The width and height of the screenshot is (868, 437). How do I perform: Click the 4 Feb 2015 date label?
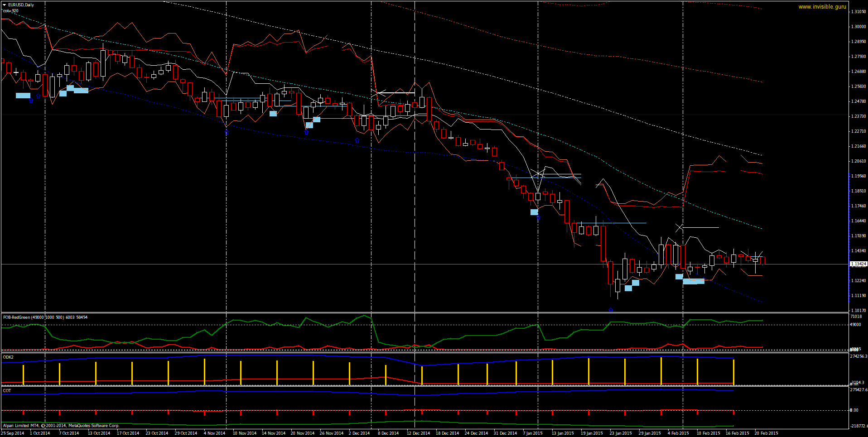click(x=678, y=433)
